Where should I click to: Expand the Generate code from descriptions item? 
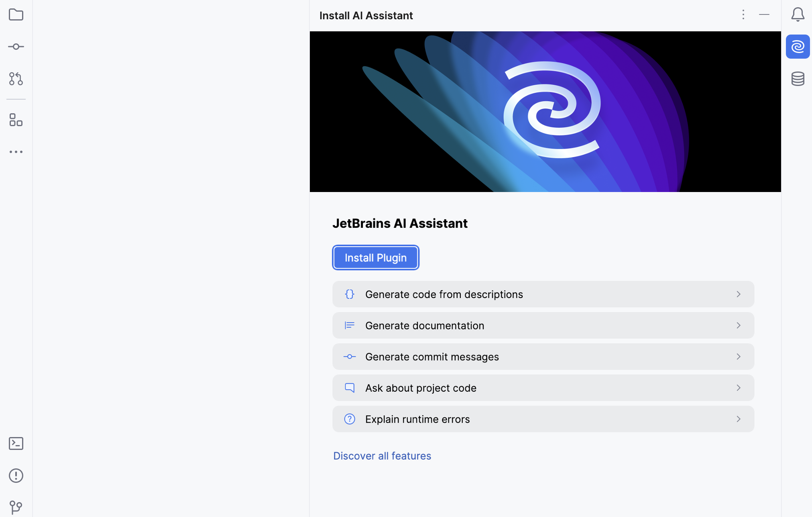click(739, 293)
